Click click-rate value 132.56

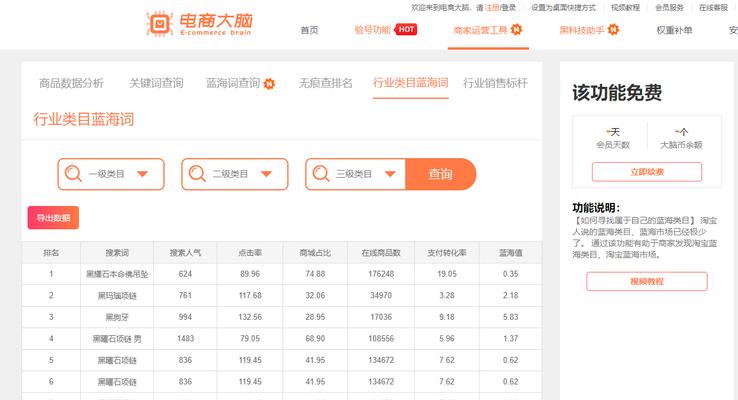point(250,317)
